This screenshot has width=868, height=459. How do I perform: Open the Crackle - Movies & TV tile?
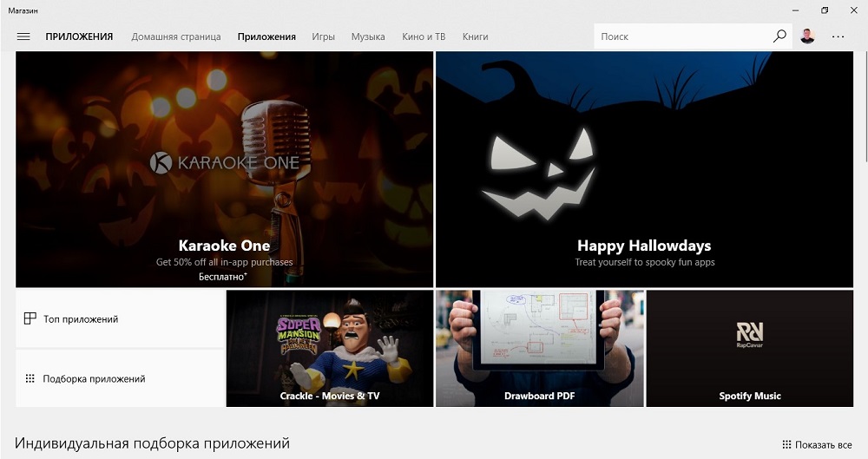tap(330, 348)
